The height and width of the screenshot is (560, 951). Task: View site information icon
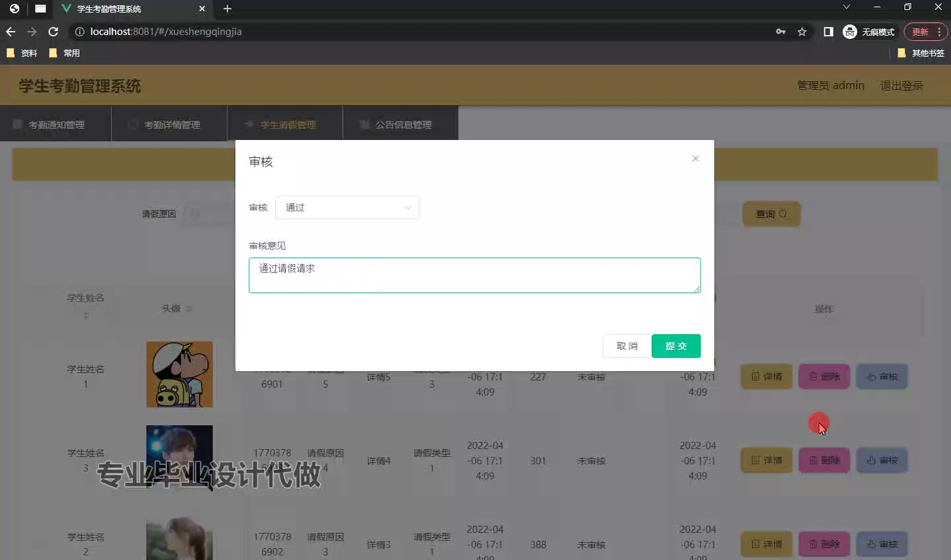79,32
